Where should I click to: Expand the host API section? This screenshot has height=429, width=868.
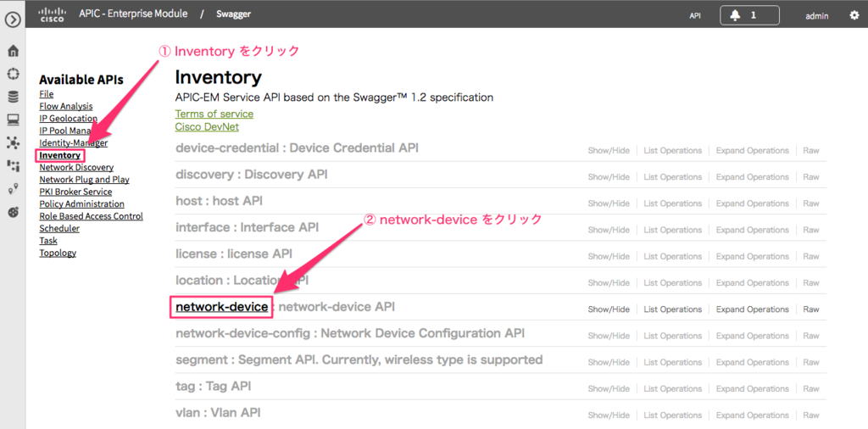[x=188, y=201]
